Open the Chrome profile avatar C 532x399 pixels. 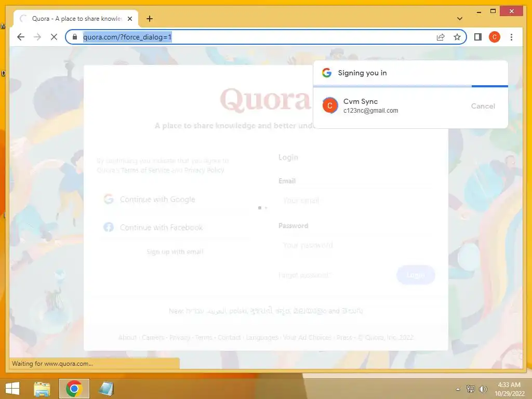tap(495, 37)
